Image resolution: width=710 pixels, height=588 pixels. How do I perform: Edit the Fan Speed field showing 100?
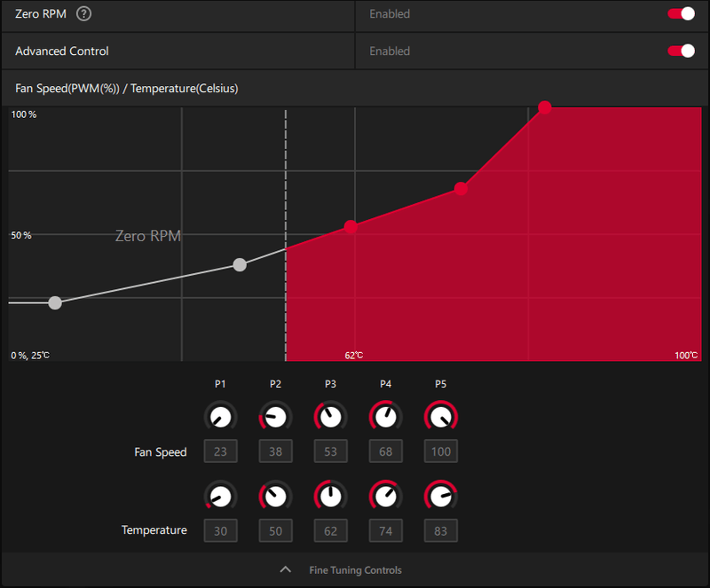(441, 451)
